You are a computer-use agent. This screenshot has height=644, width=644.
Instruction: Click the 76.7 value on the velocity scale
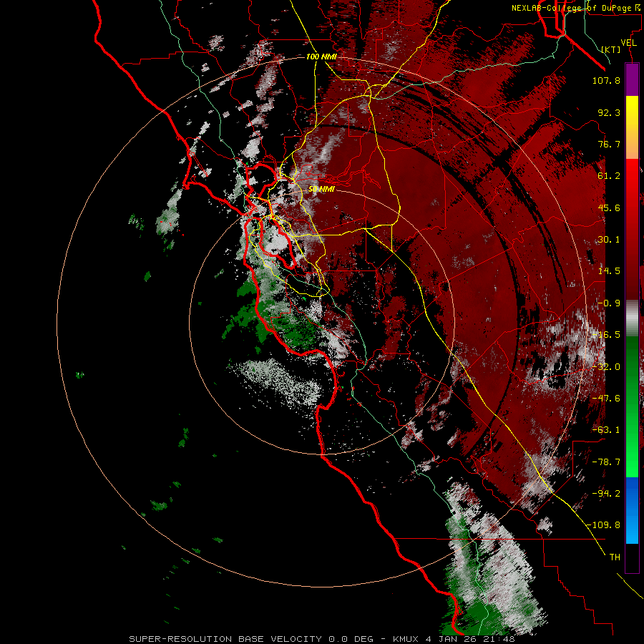(609, 144)
